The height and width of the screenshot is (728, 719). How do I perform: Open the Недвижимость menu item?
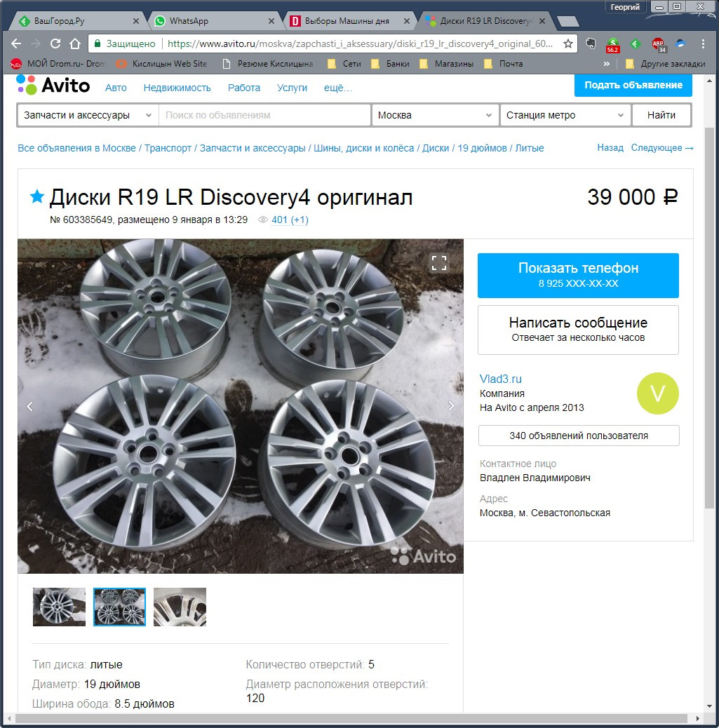177,88
